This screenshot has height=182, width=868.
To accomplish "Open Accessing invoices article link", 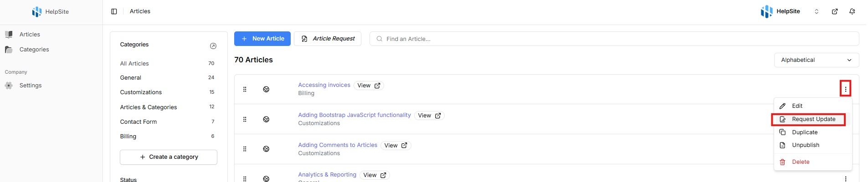I will coord(324,85).
